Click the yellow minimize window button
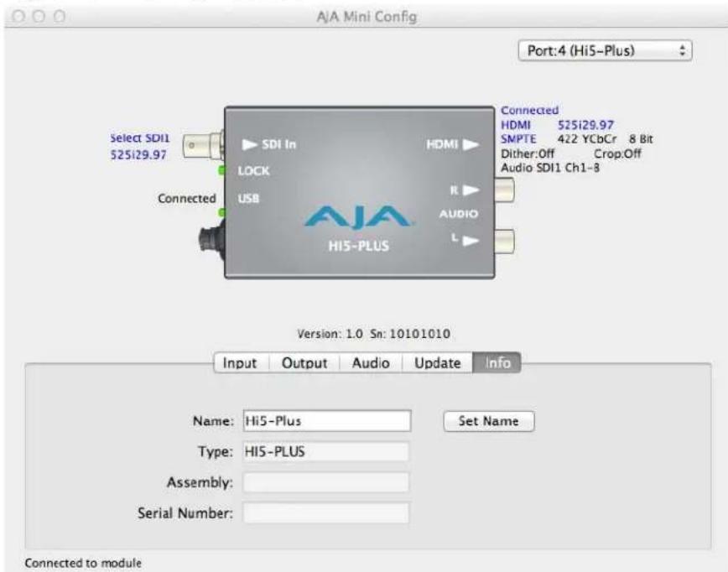Viewport: 728px width, 572px height. coord(39,16)
